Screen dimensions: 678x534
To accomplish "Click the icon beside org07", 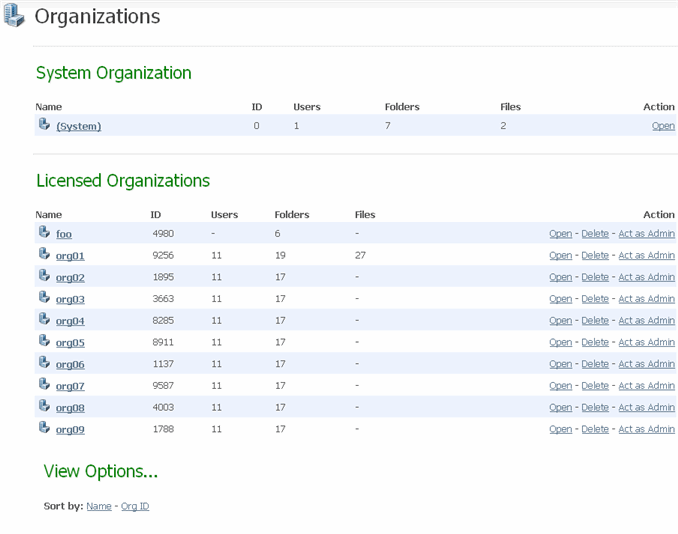I will coord(44,385).
